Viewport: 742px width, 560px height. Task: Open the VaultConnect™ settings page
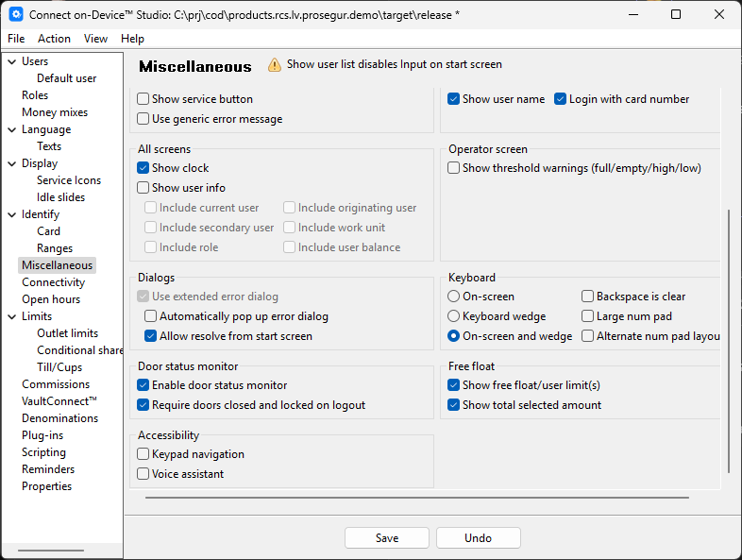(x=59, y=401)
